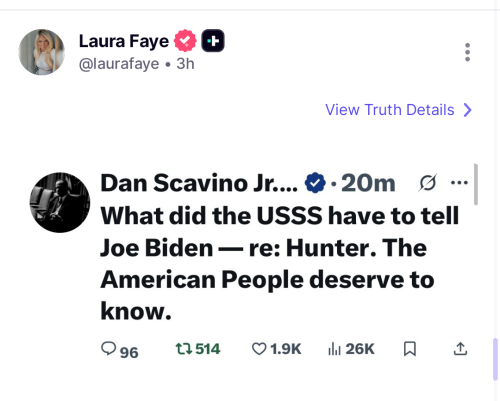This screenshot has height=401, width=500.
Task: Click the Grok slashed-circle icon
Action: click(x=428, y=183)
